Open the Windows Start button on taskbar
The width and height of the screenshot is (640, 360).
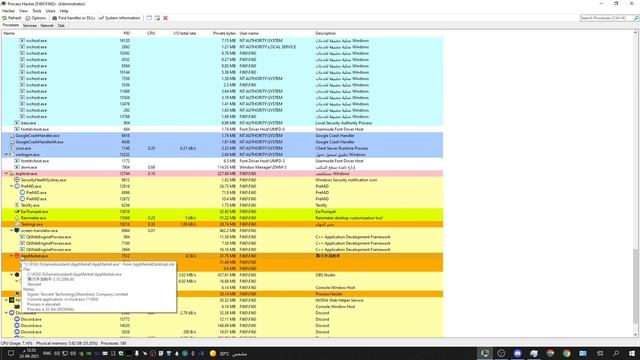pos(632,353)
